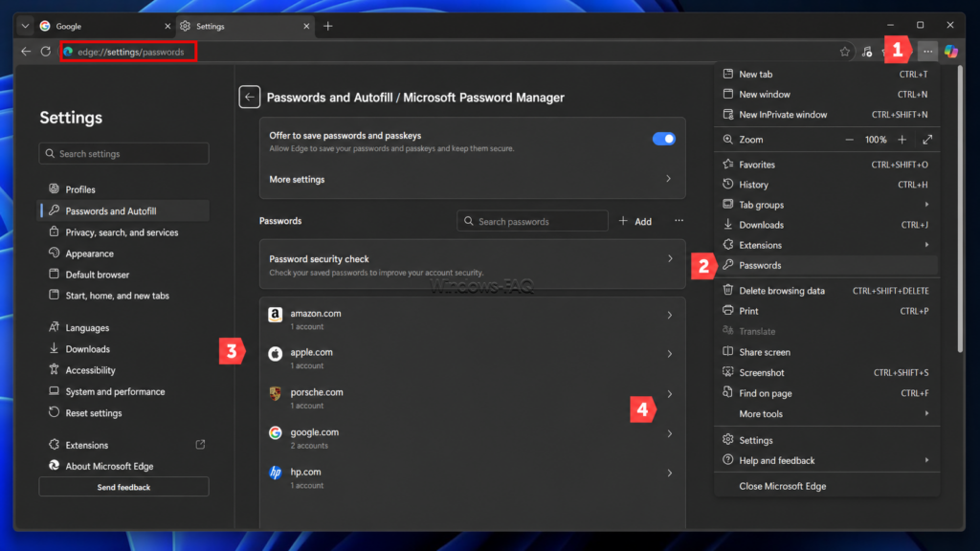Viewport: 980px width, 551px height.
Task: Click the Zoom out minus button
Action: 849,140
